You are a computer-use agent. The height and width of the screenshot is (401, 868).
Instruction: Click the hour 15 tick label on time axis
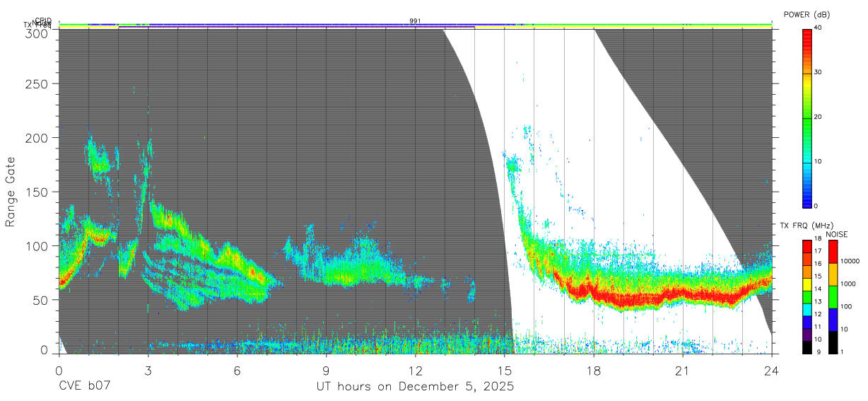pyautogui.click(x=504, y=371)
